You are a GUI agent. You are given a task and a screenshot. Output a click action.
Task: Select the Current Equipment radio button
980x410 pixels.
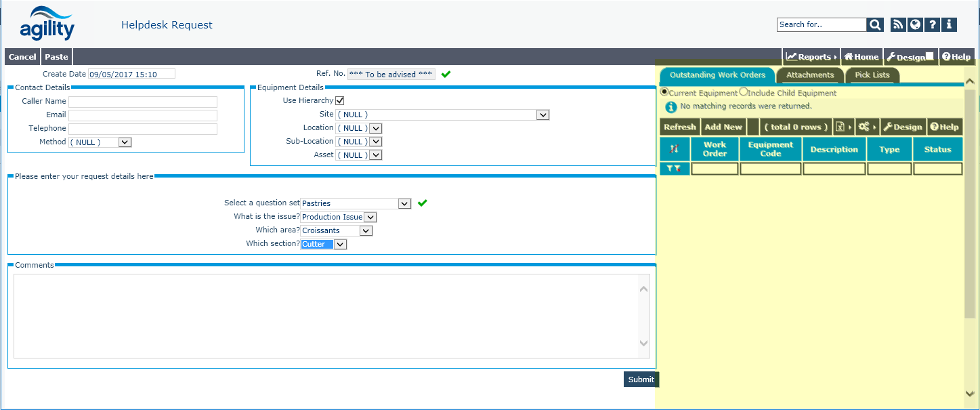pyautogui.click(x=664, y=92)
